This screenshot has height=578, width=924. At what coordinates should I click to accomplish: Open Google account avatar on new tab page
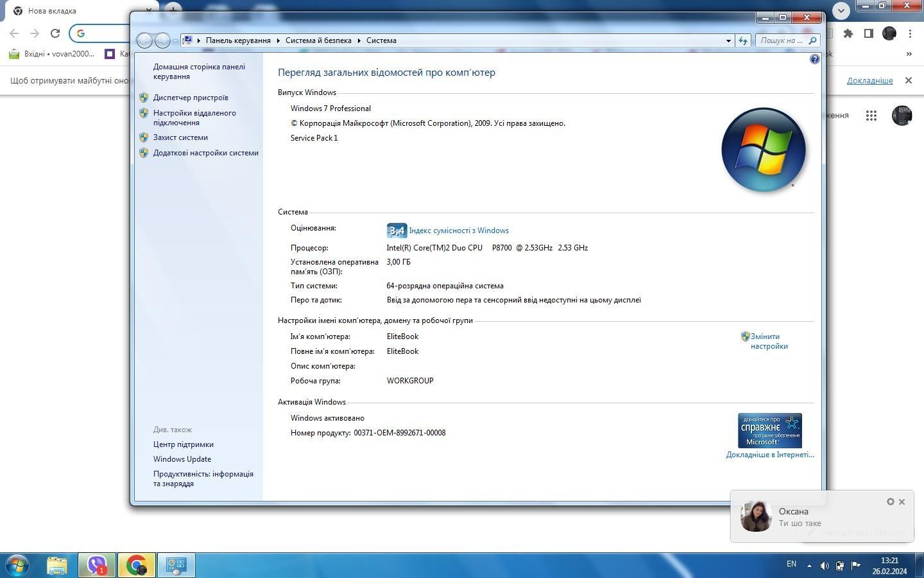point(902,116)
